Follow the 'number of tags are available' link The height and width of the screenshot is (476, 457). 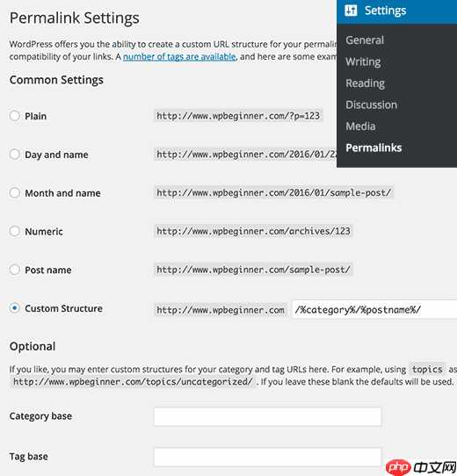[179, 57]
